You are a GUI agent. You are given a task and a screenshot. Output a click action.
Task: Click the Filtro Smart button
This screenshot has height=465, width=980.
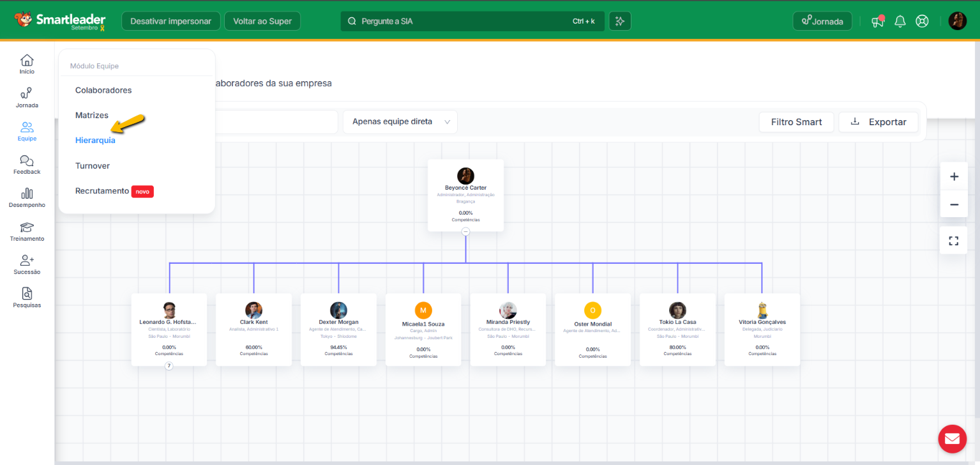tap(795, 122)
